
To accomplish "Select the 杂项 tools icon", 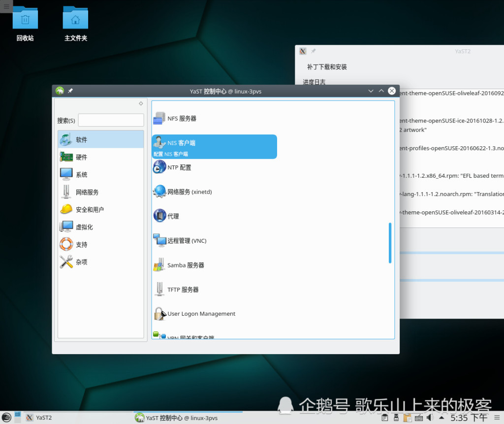I will (x=66, y=262).
